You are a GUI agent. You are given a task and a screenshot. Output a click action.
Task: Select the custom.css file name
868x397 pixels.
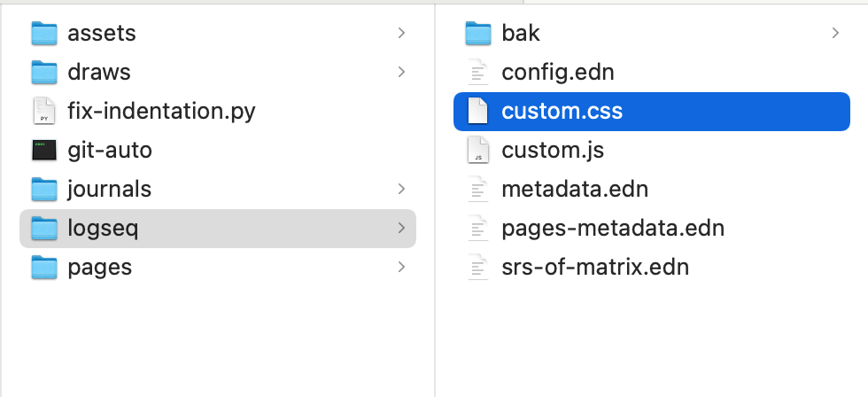pyautogui.click(x=562, y=112)
